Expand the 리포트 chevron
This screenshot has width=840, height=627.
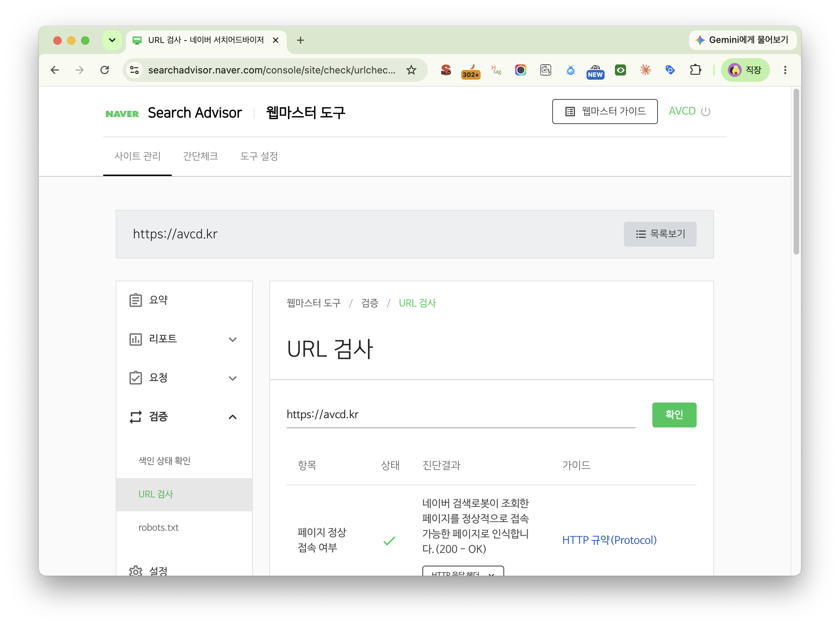tap(233, 339)
